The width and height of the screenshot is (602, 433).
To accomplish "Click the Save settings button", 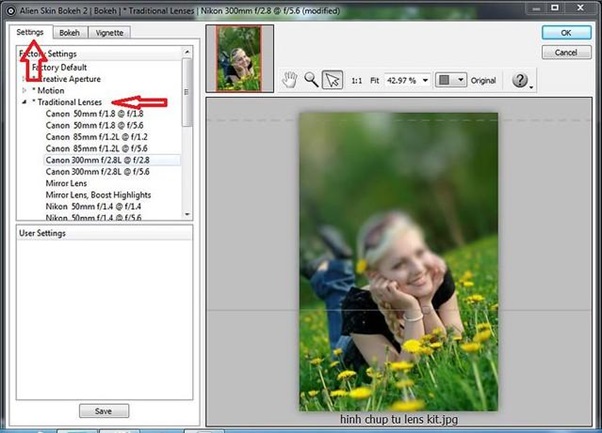I will (x=104, y=411).
